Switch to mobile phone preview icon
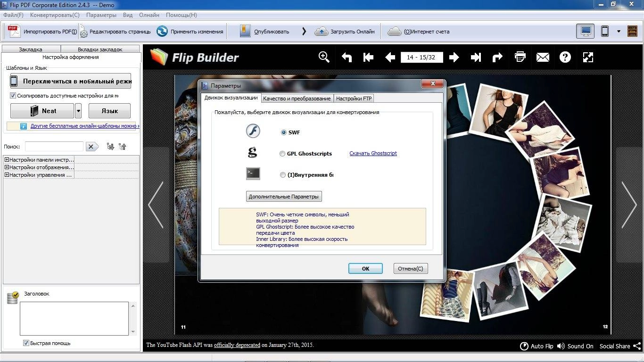This screenshot has height=362, width=644. (x=605, y=32)
